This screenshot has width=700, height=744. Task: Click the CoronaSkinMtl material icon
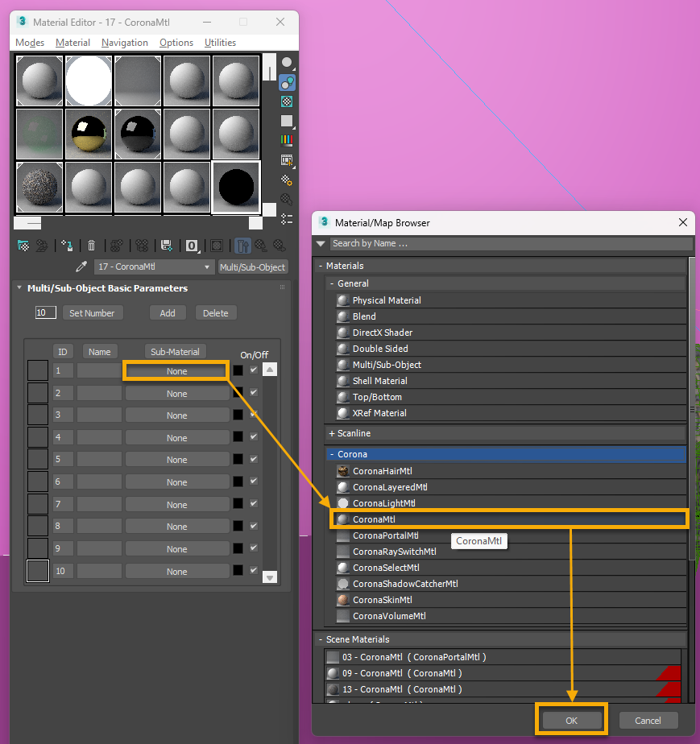342,600
